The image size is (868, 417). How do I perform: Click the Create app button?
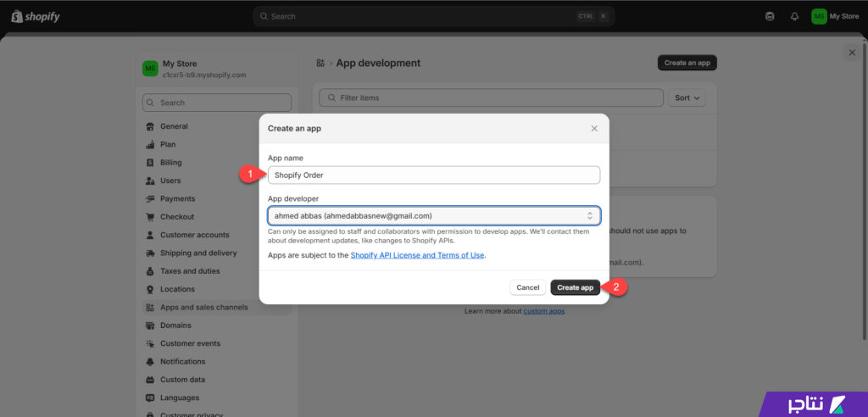pos(576,287)
